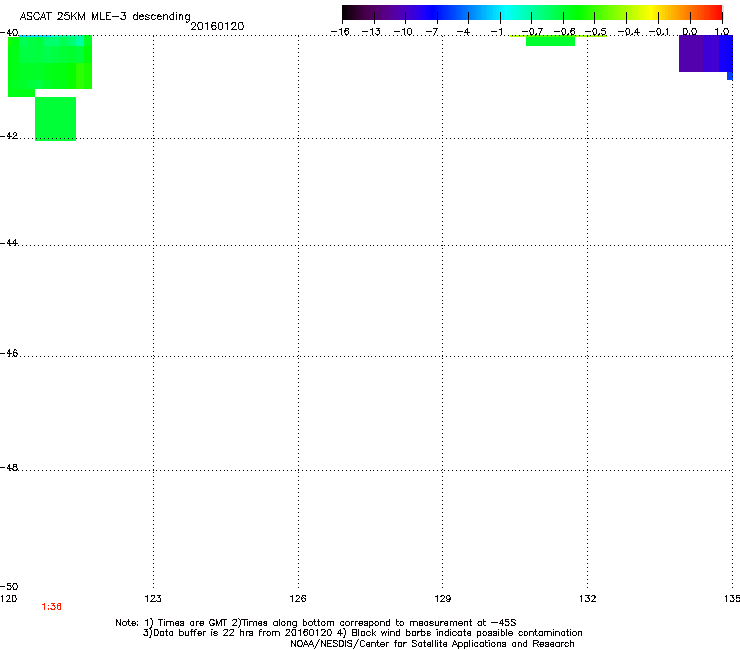The height and width of the screenshot is (650, 740).
Task: Select the color bar label 0.0
Action: (690, 32)
